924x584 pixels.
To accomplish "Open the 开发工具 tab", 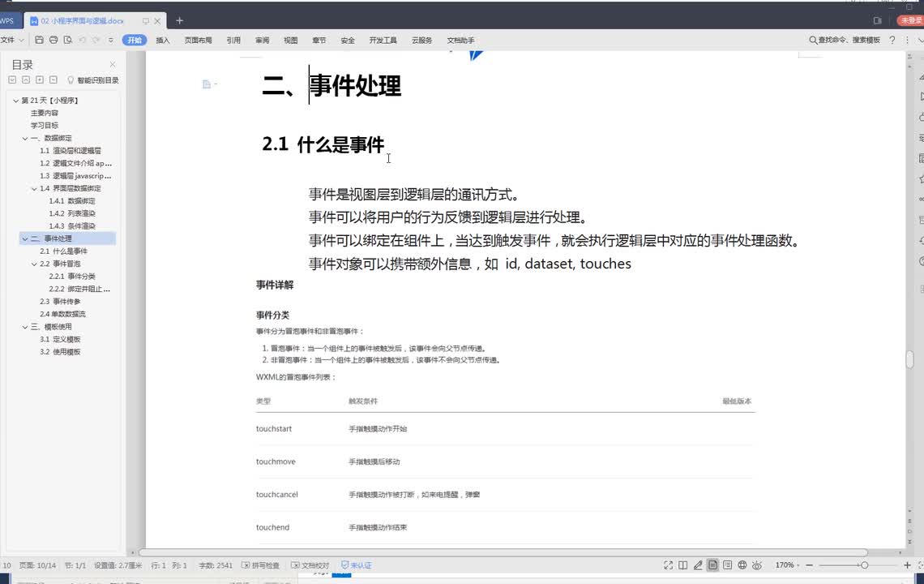I will [383, 40].
